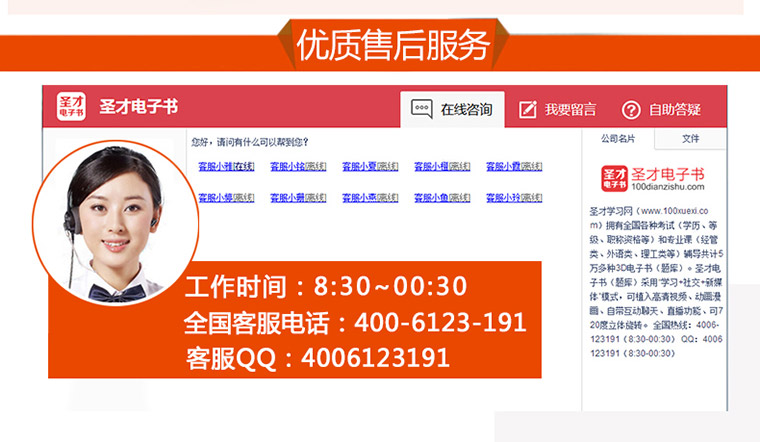Select the 客服小夏 agent link

pyautogui.click(x=370, y=166)
